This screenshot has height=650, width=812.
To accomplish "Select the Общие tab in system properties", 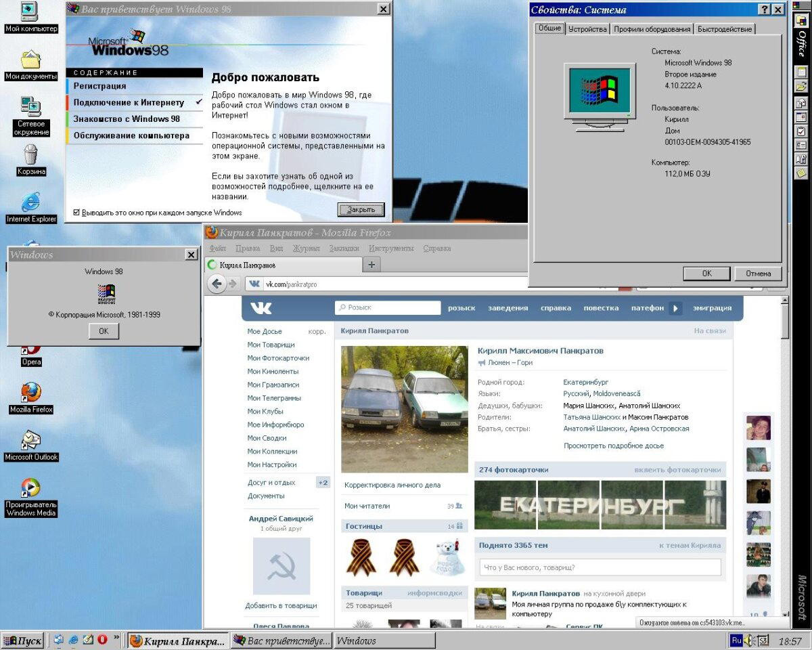I will pos(549,28).
